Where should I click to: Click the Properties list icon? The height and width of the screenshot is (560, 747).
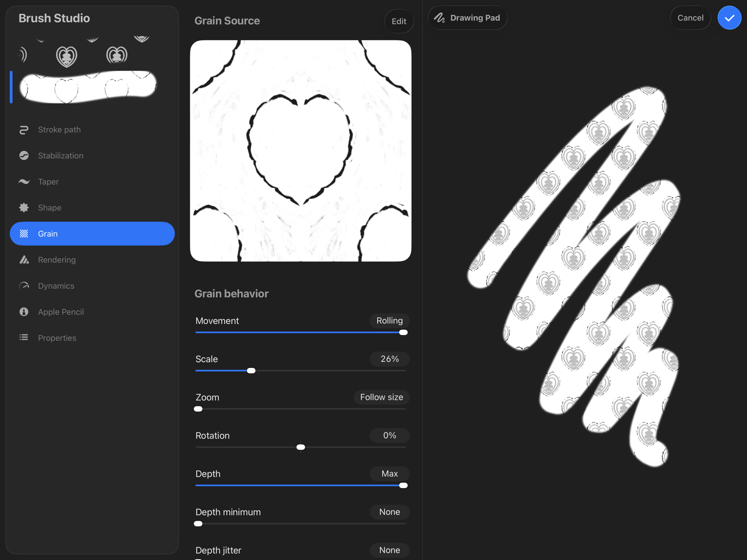point(24,337)
